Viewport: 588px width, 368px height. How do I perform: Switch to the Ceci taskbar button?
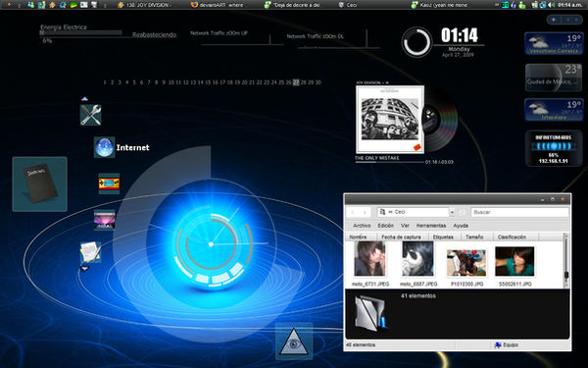tap(347, 5)
